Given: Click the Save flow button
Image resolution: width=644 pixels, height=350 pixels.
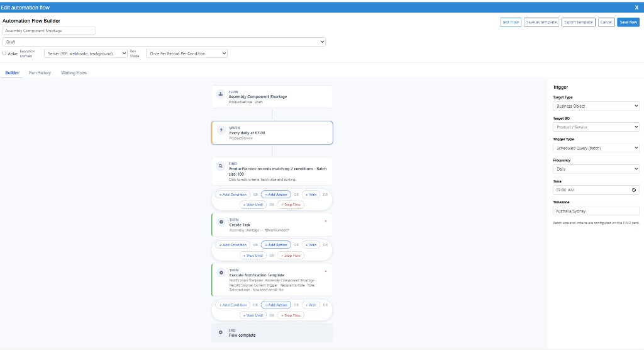Looking at the screenshot, I should [628, 22].
